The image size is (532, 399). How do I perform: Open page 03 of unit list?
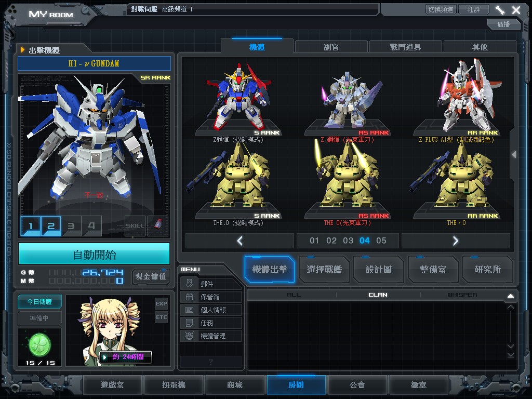(x=348, y=241)
